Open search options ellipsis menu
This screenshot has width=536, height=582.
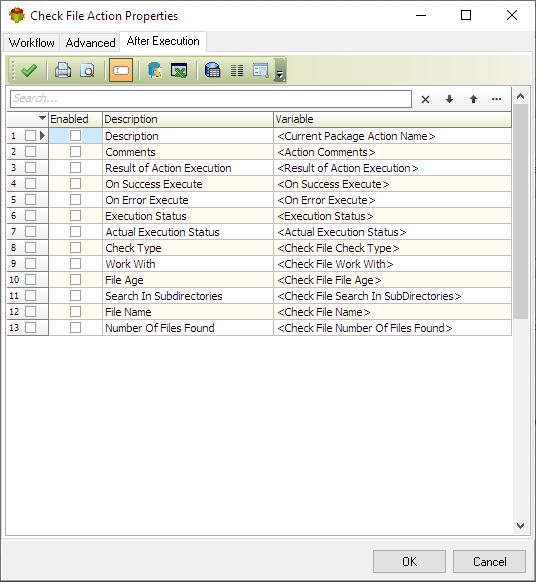[496, 99]
